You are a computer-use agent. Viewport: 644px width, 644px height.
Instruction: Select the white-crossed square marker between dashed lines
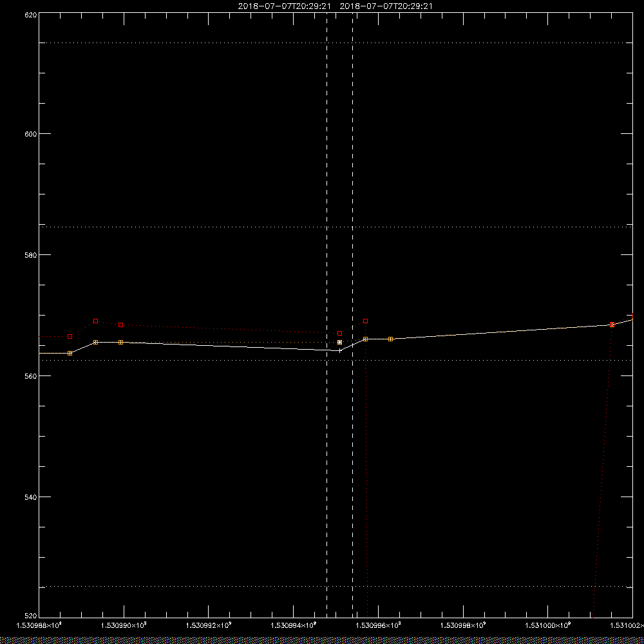tap(339, 342)
